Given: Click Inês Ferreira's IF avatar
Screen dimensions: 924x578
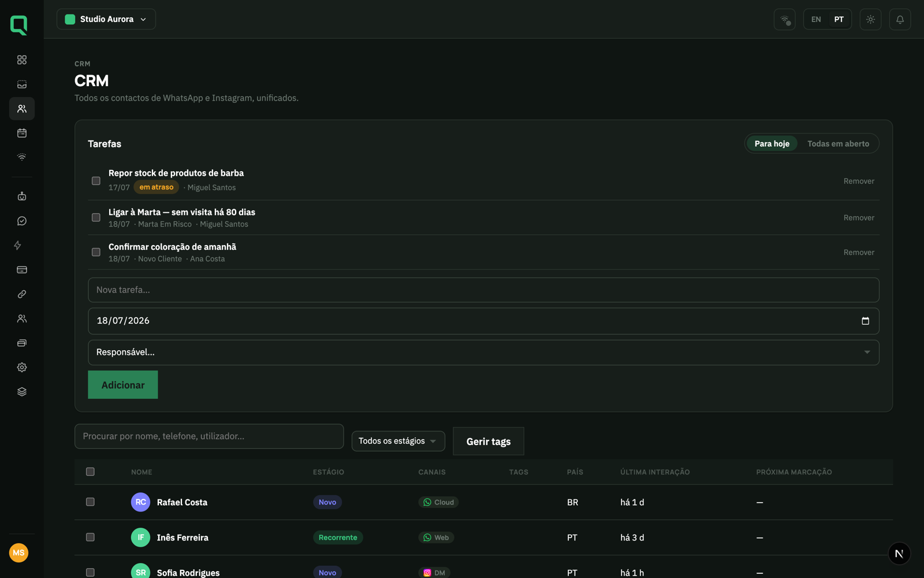Looking at the screenshot, I should coord(140,538).
